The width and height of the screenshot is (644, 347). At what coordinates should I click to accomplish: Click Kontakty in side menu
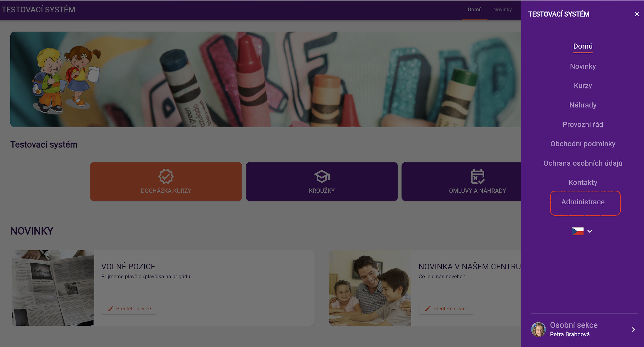tap(583, 182)
